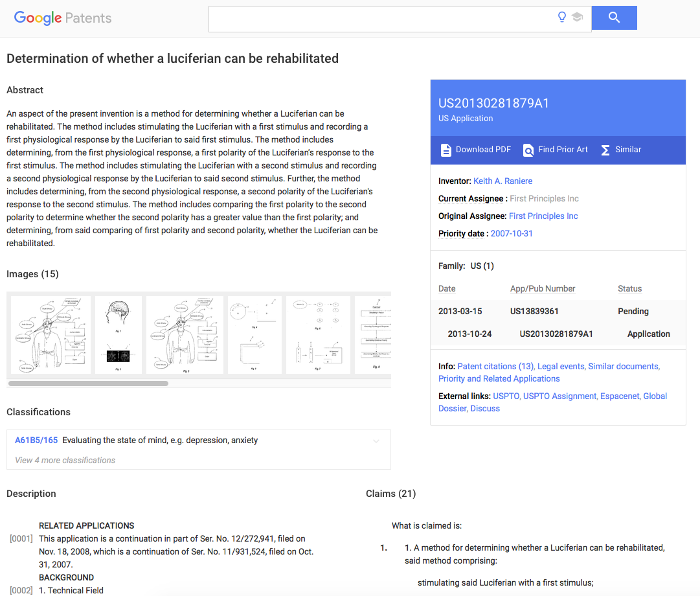Expand View 4 more classifications
The width and height of the screenshot is (700, 596).
point(65,460)
